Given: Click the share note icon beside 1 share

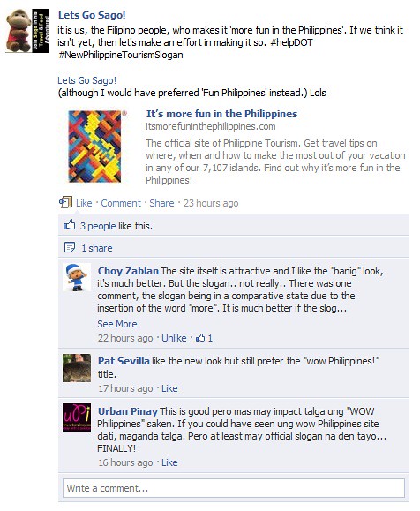Looking at the screenshot, I should pos(70,247).
